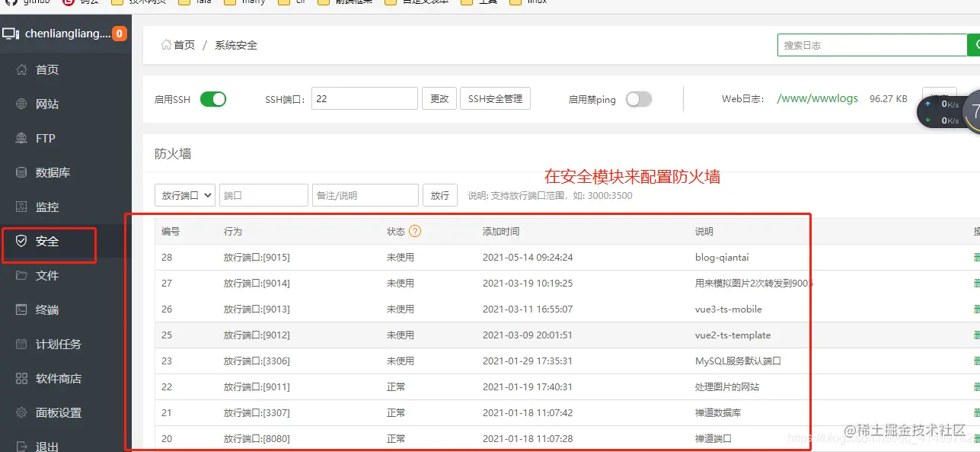Click the 防火墙 section heading
Viewport: 980px width, 452px height.
tap(173, 153)
